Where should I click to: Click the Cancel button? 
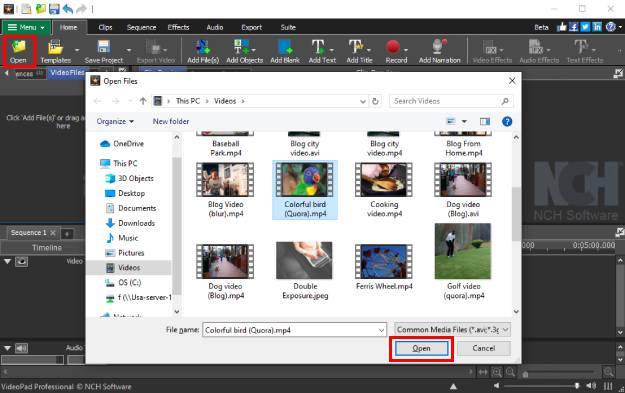click(x=483, y=348)
